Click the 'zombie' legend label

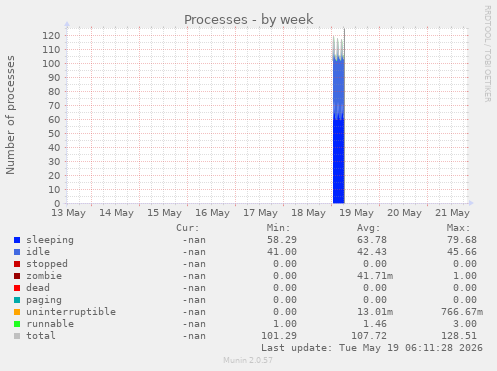click(44, 276)
